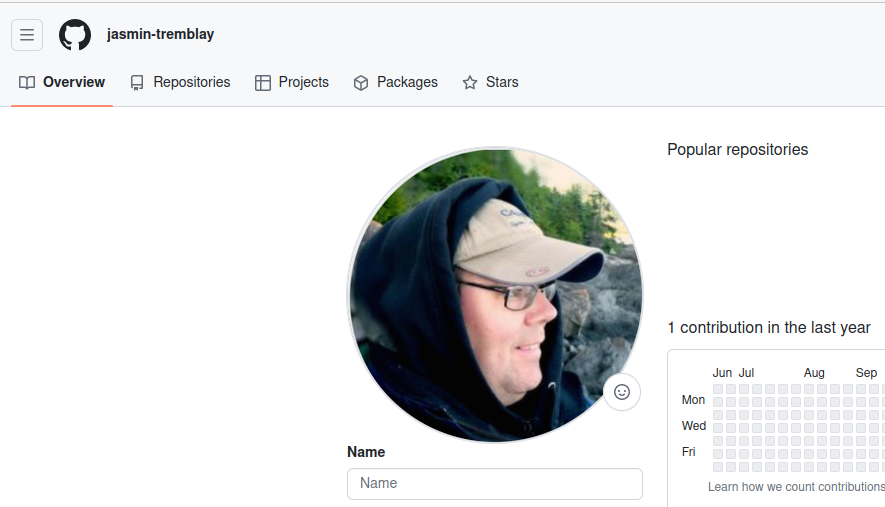
Task: Switch to the Repositories tab
Action: [x=191, y=83]
